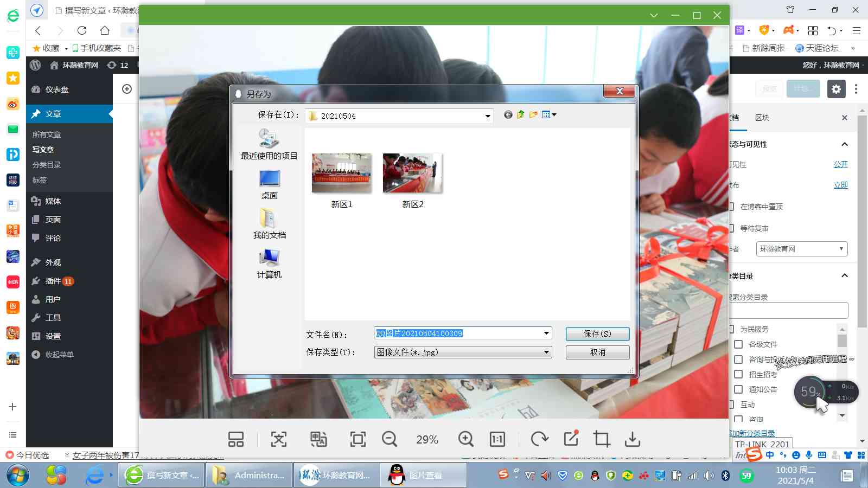Select the 新区2 image thumbnail
The height and width of the screenshot is (488, 868).
point(412,174)
